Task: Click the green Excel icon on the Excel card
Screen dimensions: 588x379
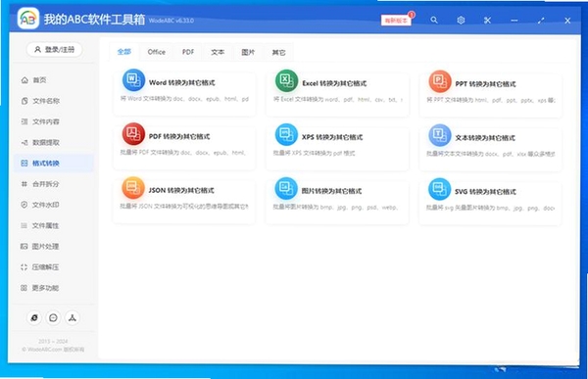Action: (x=286, y=80)
